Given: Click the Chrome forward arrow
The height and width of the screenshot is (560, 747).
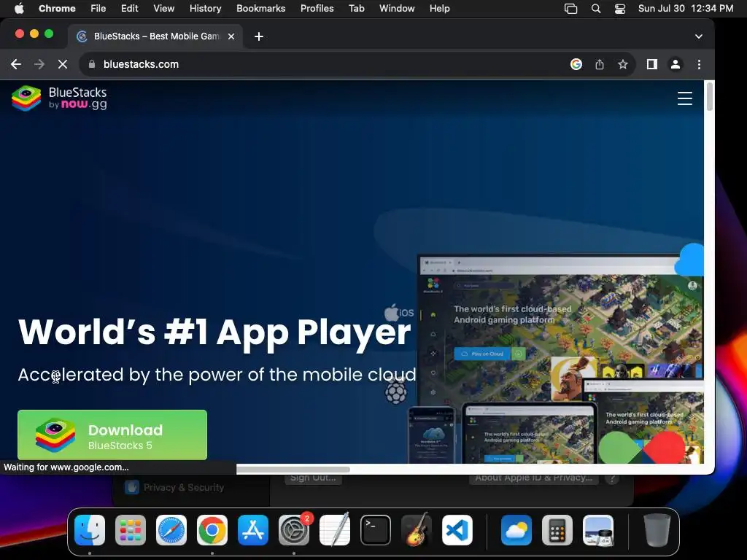Looking at the screenshot, I should click(x=39, y=64).
